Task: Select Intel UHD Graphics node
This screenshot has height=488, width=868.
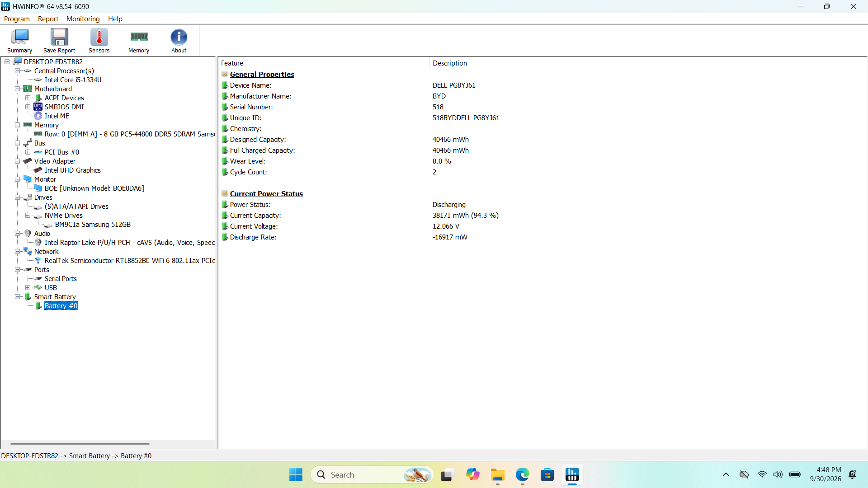Action: point(72,170)
